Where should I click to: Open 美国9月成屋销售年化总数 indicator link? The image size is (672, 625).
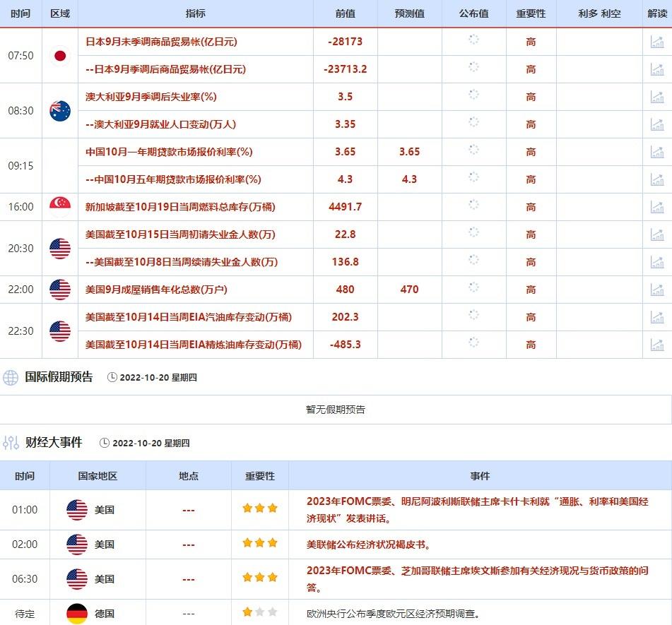tap(156, 290)
